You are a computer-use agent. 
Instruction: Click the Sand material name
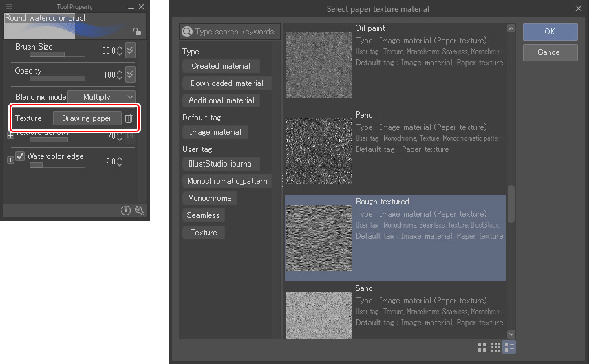pyautogui.click(x=363, y=288)
